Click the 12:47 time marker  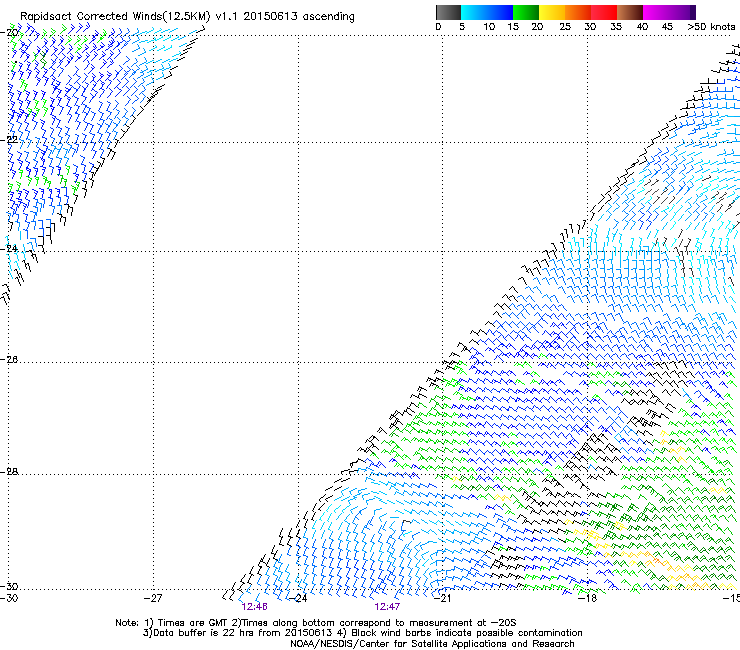pyautogui.click(x=387, y=607)
